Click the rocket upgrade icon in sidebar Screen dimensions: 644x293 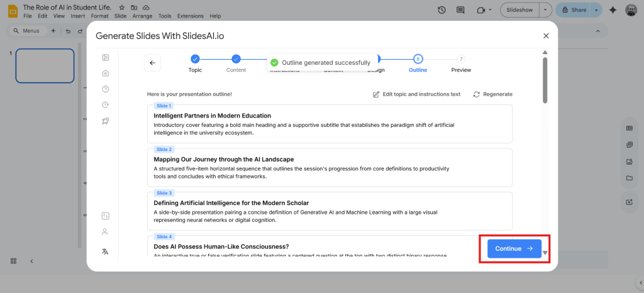[105, 120]
